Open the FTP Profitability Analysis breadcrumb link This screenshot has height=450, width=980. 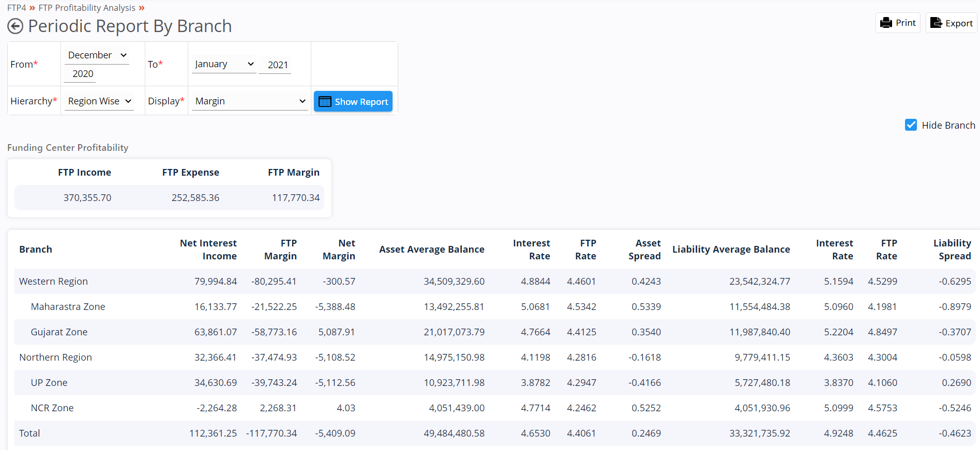87,8
